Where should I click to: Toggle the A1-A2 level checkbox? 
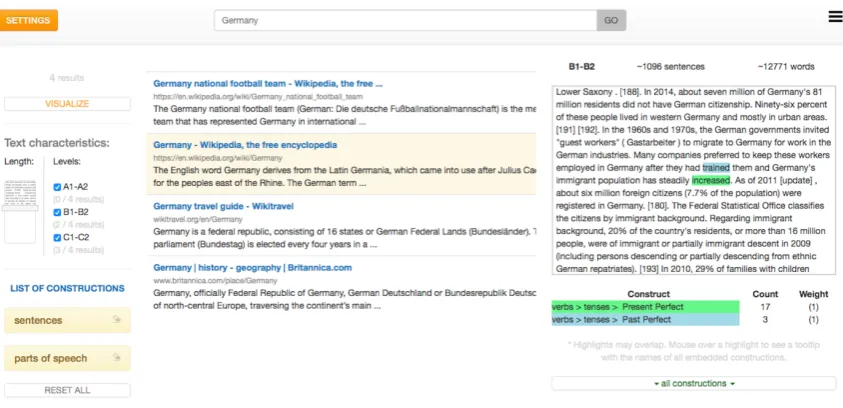tap(57, 187)
